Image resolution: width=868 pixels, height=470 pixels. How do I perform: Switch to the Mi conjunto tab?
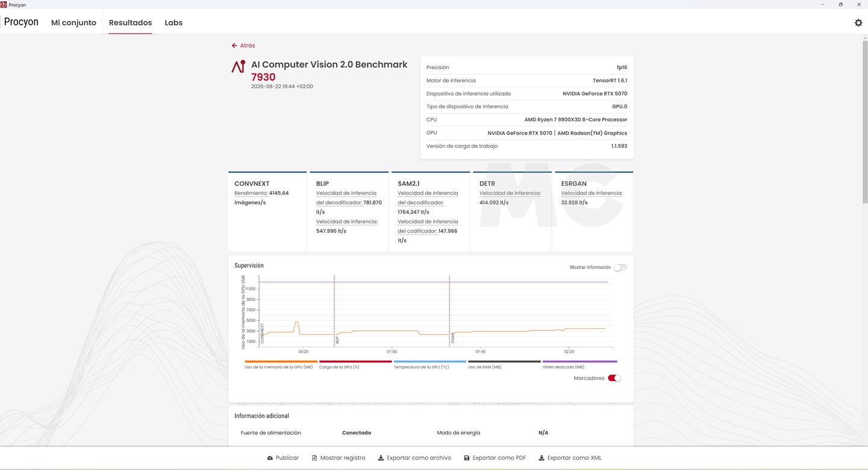[x=73, y=23]
